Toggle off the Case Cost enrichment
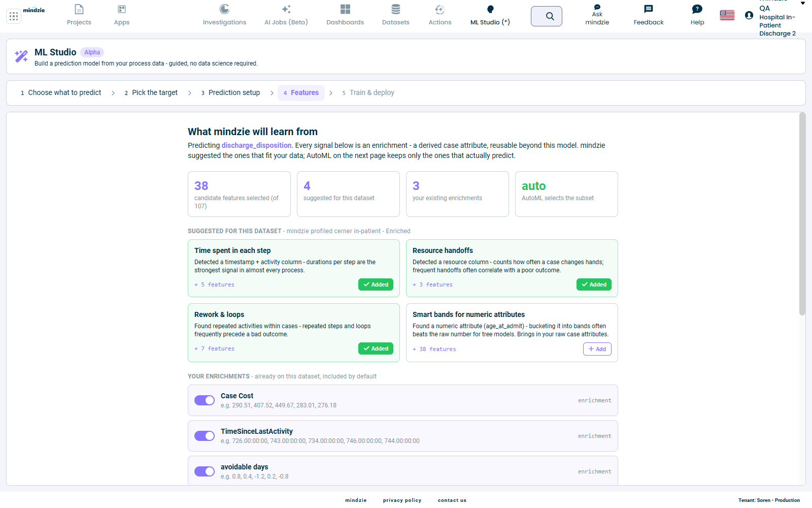Image resolution: width=812 pixels, height=508 pixels. click(x=205, y=400)
